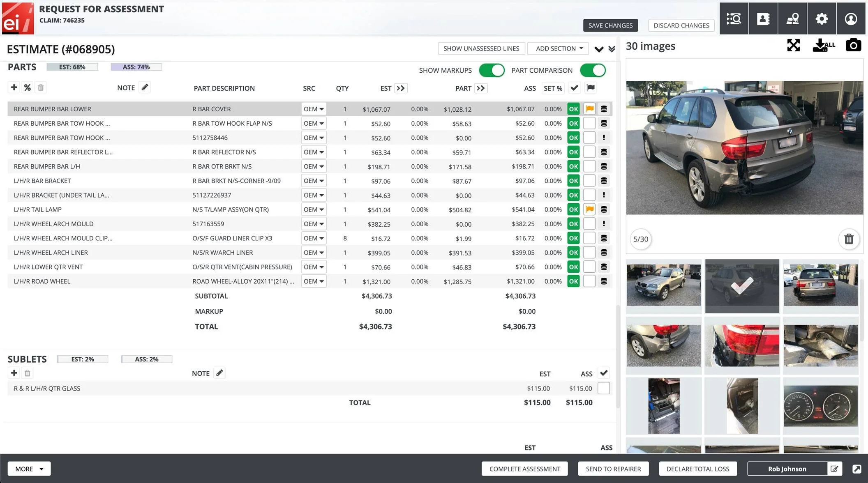This screenshot has width=868, height=483.
Task: Download all images icon
Action: pyautogui.click(x=823, y=45)
